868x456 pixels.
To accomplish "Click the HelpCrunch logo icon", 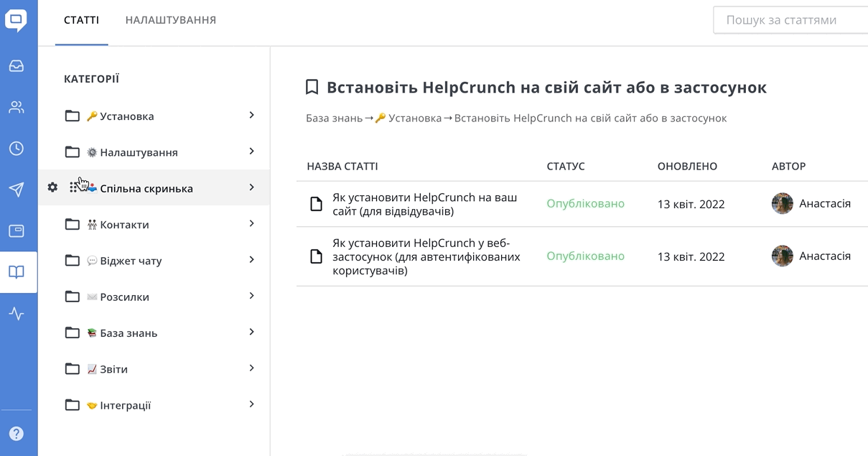I will point(16,19).
